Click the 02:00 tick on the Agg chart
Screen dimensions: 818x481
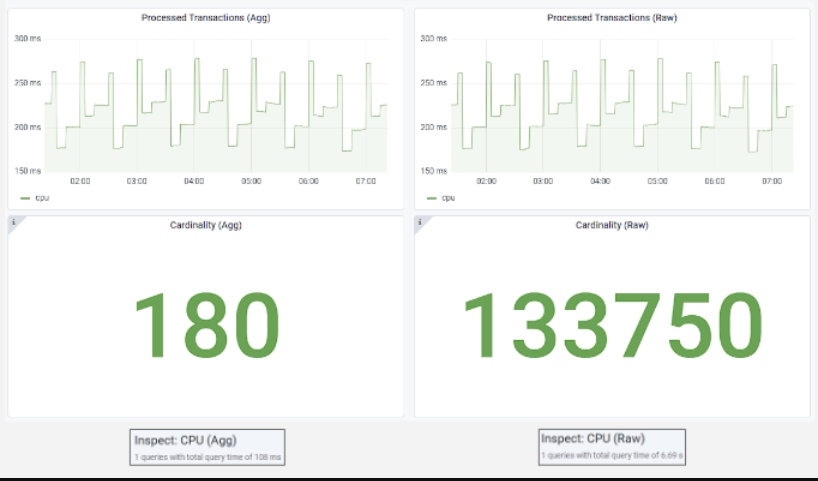point(80,181)
